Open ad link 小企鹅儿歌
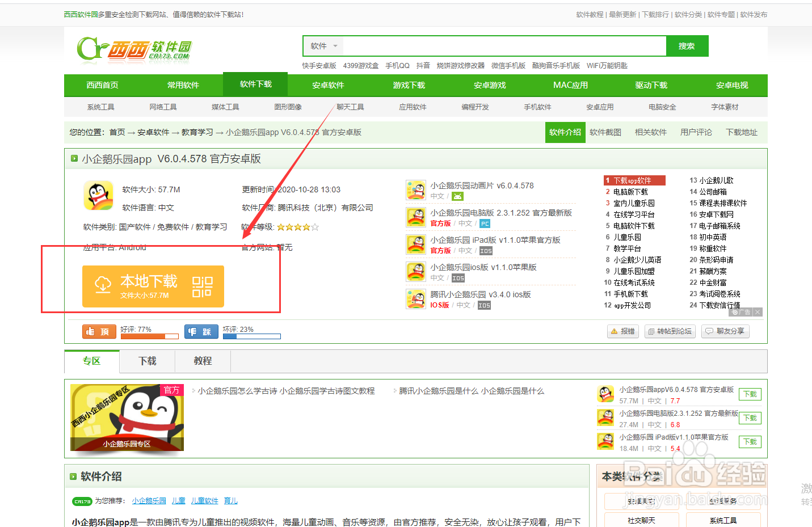The width and height of the screenshot is (812, 527). 716,180
